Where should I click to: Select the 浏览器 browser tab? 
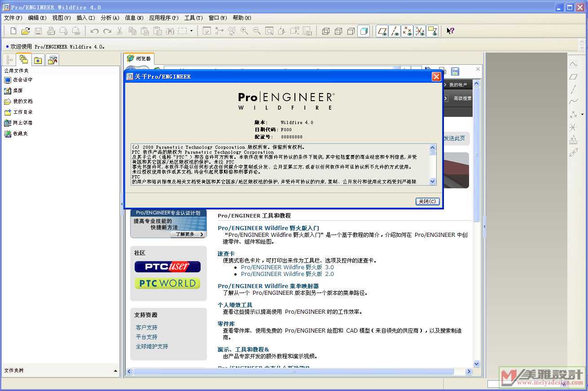[139, 58]
